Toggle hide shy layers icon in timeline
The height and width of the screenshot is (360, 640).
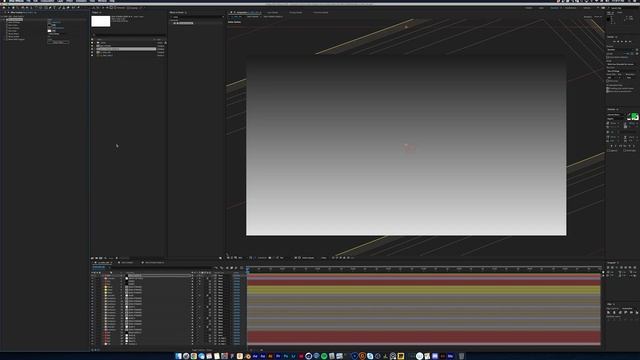click(227, 268)
